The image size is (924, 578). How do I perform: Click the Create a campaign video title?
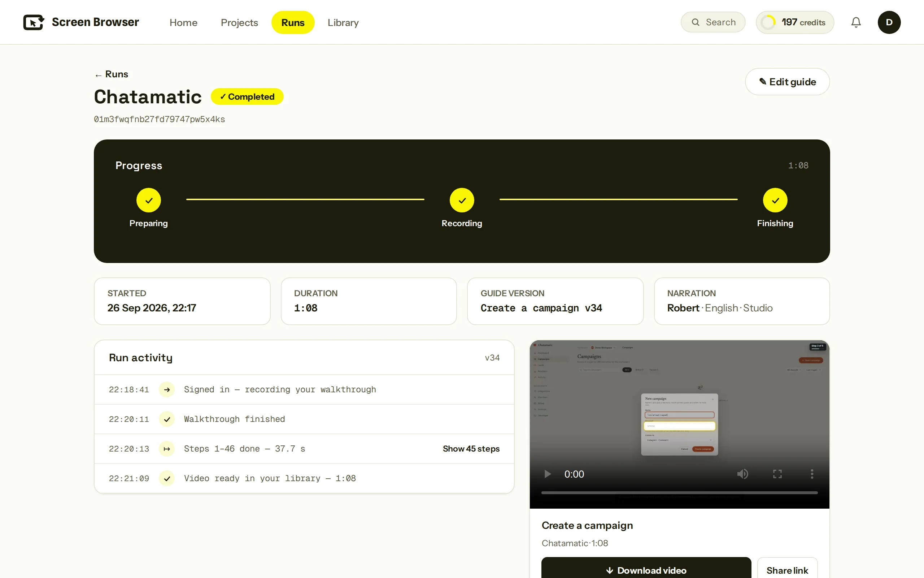[587, 525]
